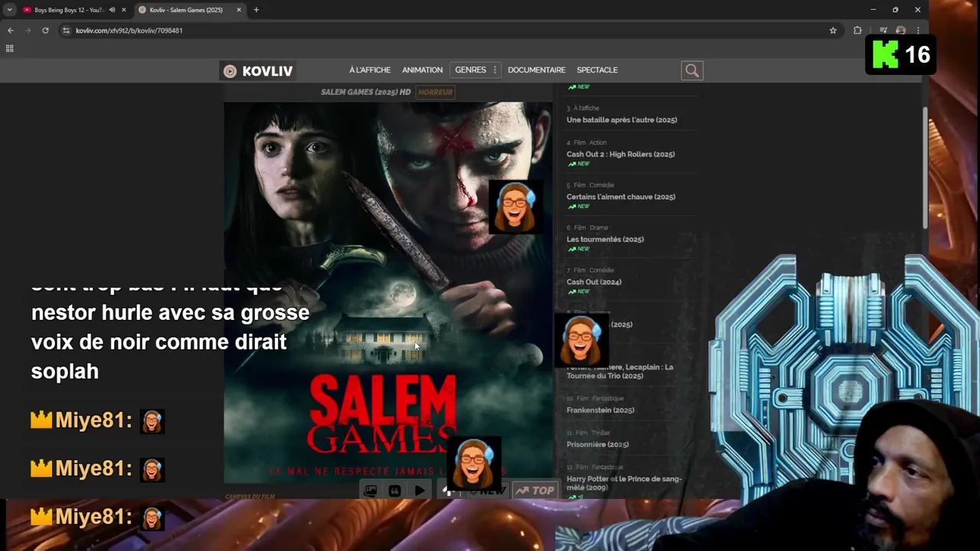Play the film with the play icon

(420, 491)
